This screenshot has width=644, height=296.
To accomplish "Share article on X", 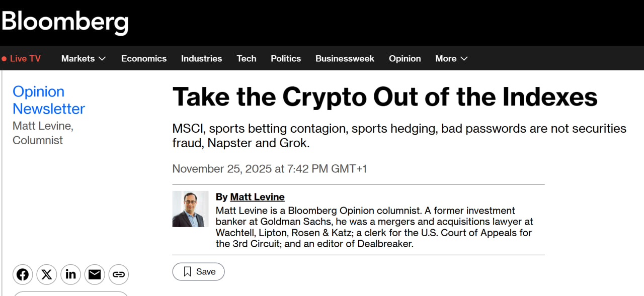I will pyautogui.click(x=47, y=274).
